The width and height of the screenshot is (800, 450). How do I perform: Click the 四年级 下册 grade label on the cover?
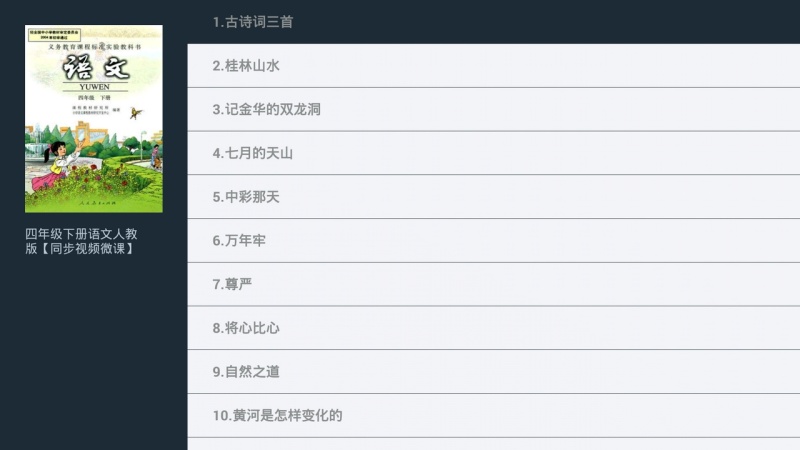pyautogui.click(x=94, y=97)
